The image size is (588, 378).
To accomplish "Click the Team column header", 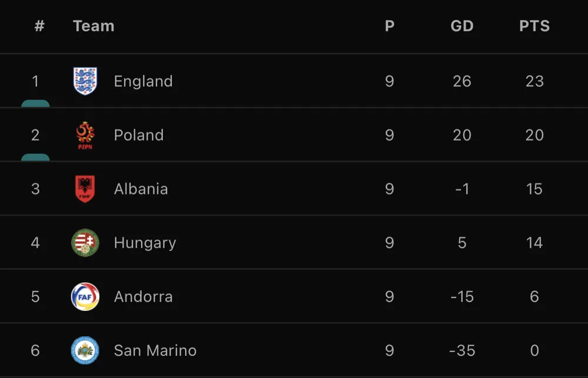I will pos(93,26).
